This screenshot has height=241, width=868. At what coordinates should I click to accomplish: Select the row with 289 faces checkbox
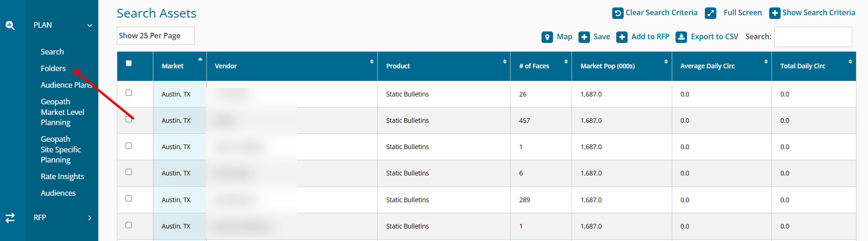pyautogui.click(x=129, y=199)
